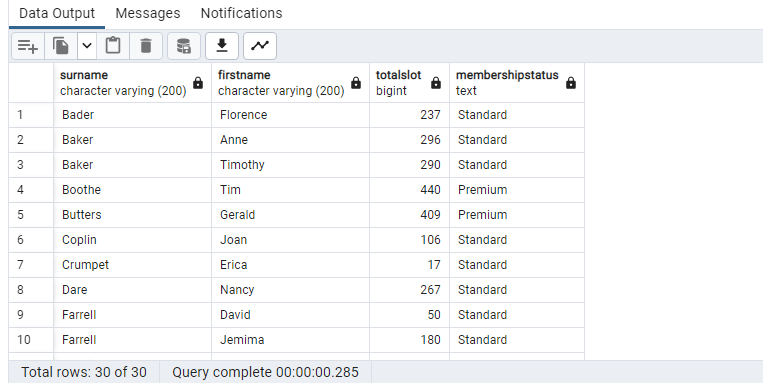Click the Add row toolbar icon
Image resolution: width=763 pixels, height=383 pixels.
point(28,46)
